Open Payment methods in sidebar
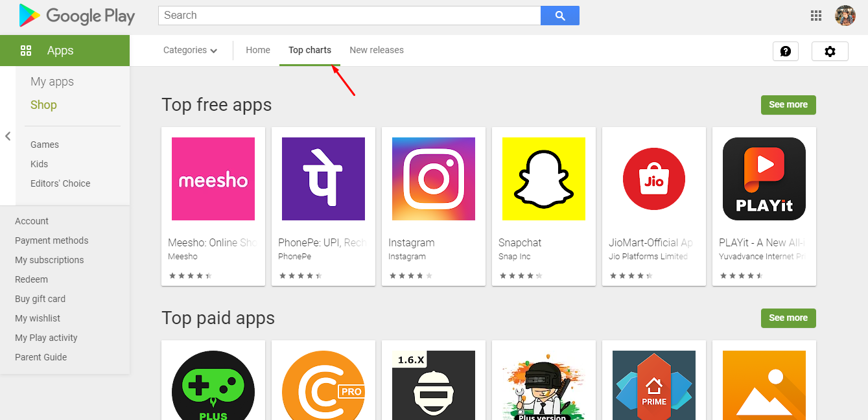This screenshot has width=868, height=420. (x=52, y=240)
